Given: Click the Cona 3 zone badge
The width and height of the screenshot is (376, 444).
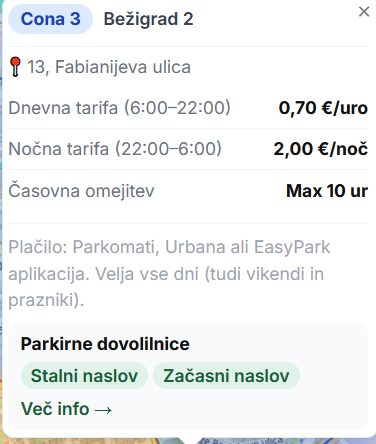Looking at the screenshot, I should [x=50, y=19].
